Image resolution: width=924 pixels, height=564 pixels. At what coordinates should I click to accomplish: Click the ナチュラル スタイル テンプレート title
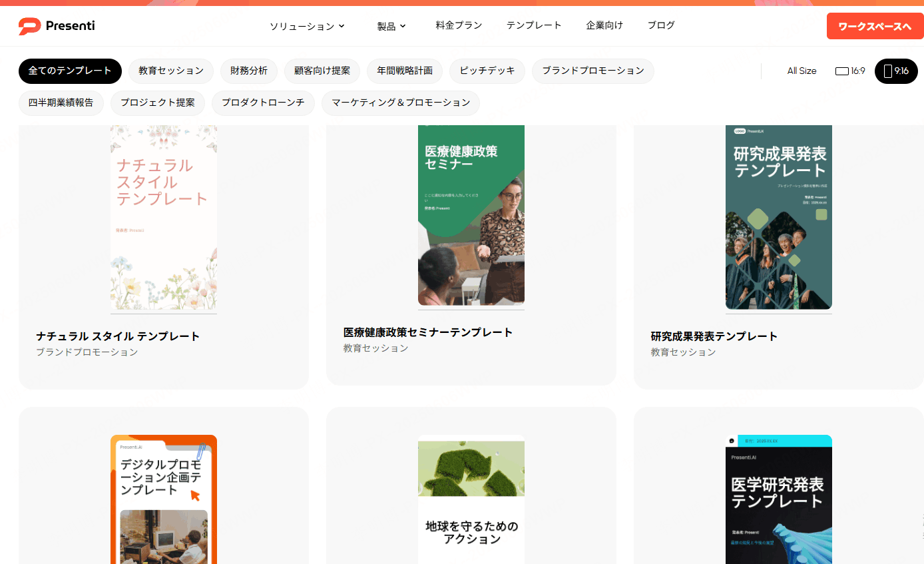click(118, 336)
